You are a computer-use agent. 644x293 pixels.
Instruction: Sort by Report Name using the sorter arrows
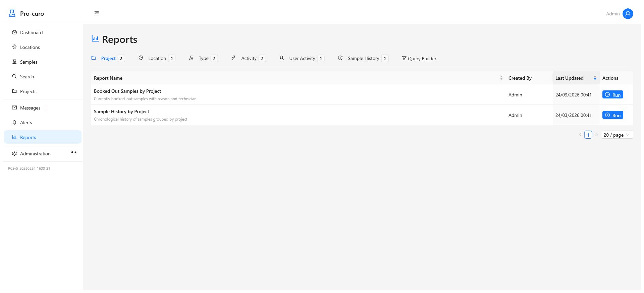501,78
